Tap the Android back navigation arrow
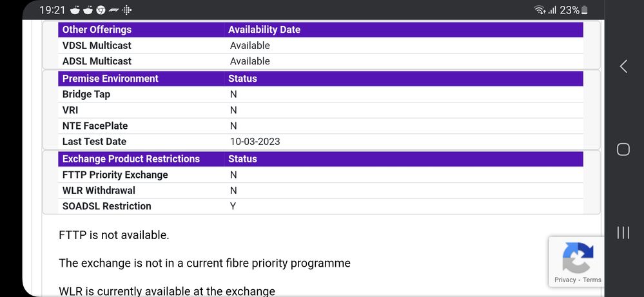 click(623, 66)
